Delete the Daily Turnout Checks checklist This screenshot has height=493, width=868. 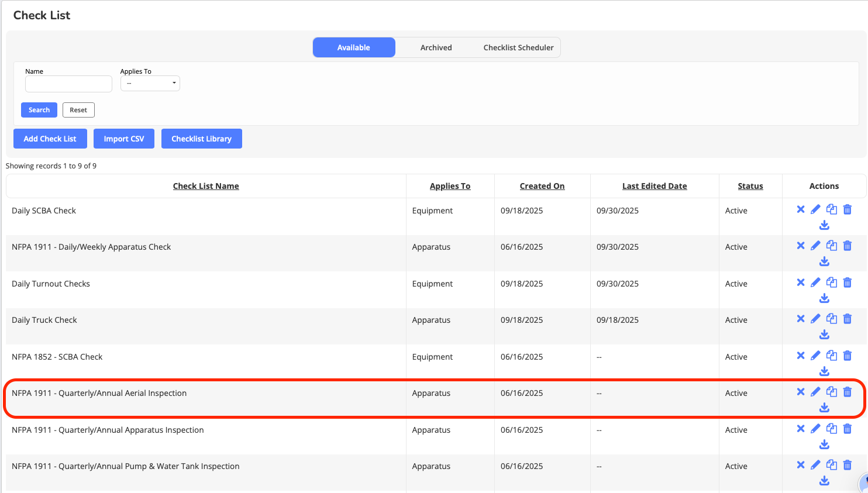pyautogui.click(x=847, y=282)
